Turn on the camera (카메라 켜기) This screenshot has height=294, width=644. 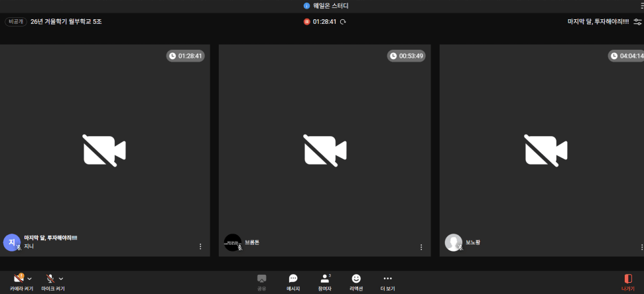(19, 279)
